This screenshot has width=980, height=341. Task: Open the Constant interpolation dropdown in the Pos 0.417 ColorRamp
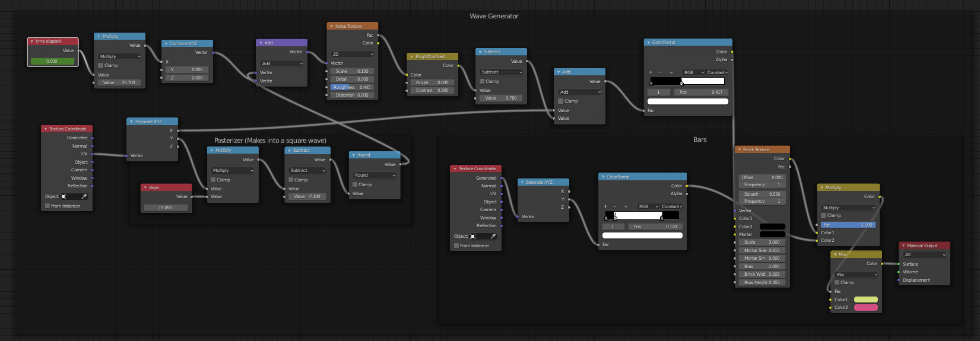tap(717, 72)
